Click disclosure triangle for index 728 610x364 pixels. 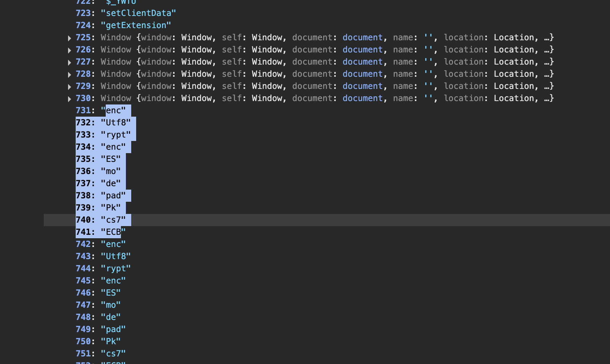[69, 74]
